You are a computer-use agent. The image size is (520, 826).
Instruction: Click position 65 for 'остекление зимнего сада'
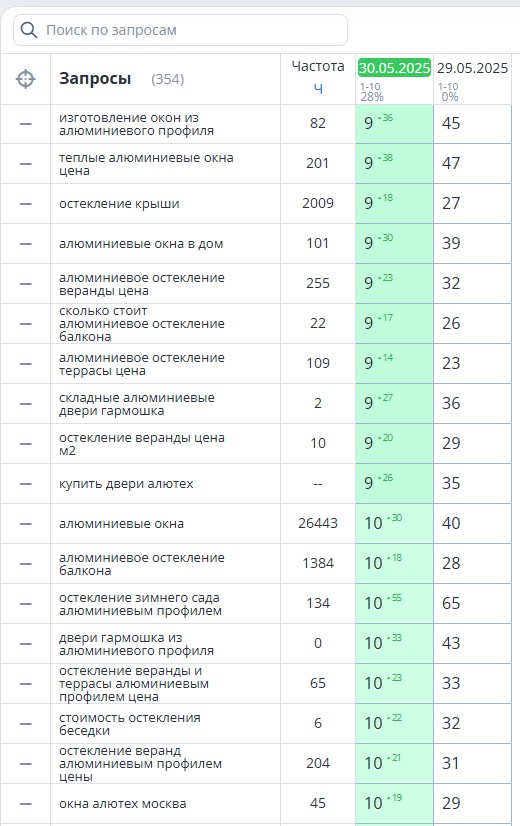coord(472,603)
